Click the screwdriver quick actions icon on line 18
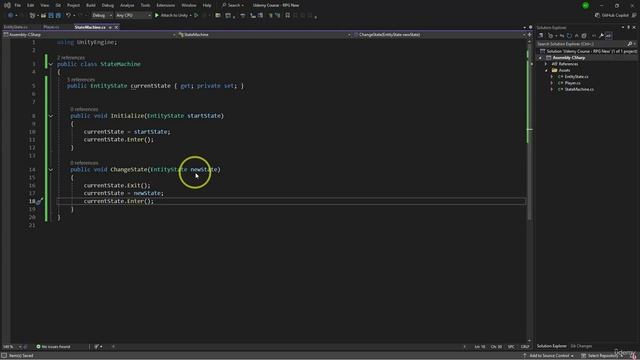 point(40,201)
